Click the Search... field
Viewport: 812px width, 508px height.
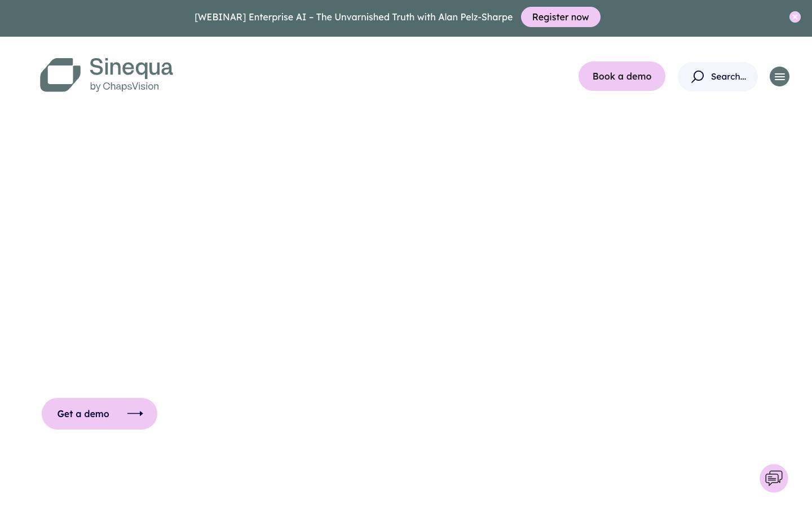718,77
